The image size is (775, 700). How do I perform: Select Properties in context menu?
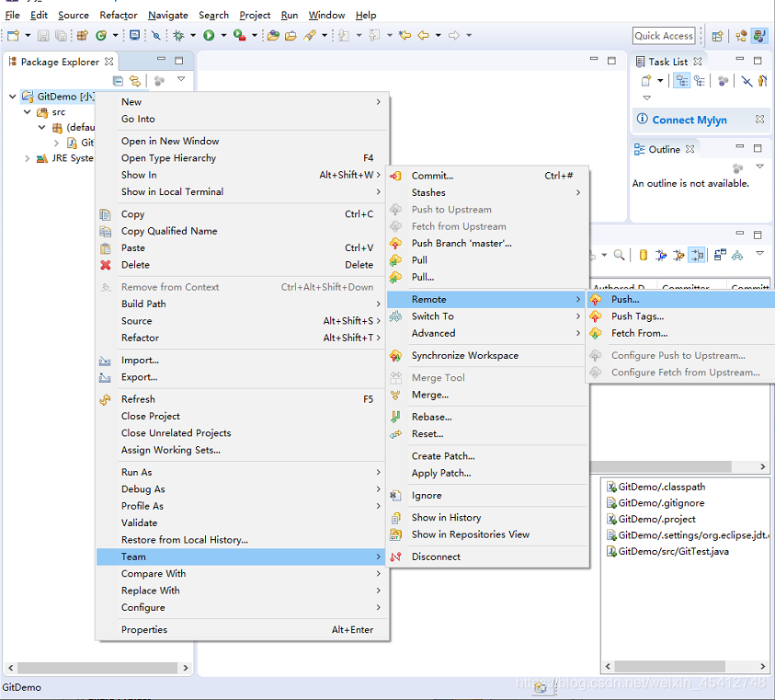click(x=242, y=629)
